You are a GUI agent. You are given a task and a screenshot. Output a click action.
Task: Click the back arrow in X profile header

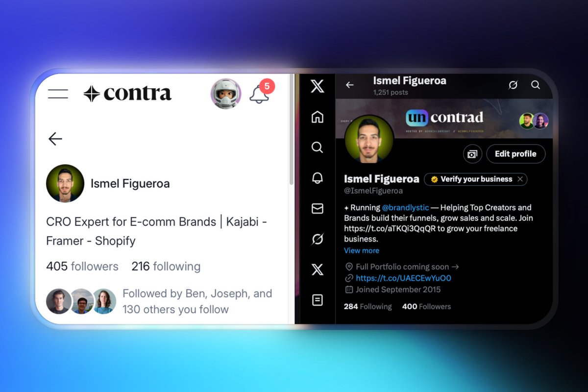[349, 85]
